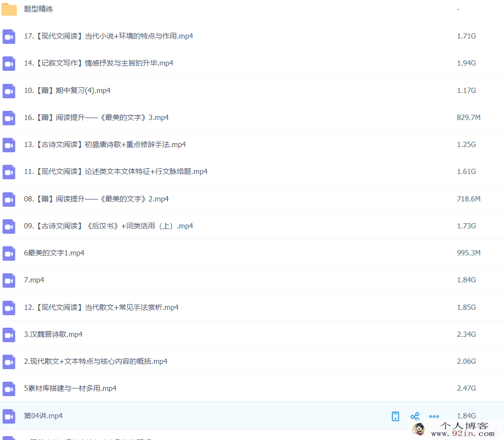Click size value 1.94G
The width and height of the screenshot is (504, 440).
[466, 63]
